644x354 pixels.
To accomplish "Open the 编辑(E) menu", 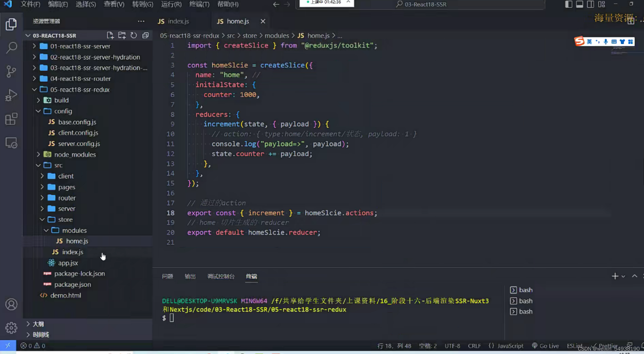I will [x=58, y=4].
